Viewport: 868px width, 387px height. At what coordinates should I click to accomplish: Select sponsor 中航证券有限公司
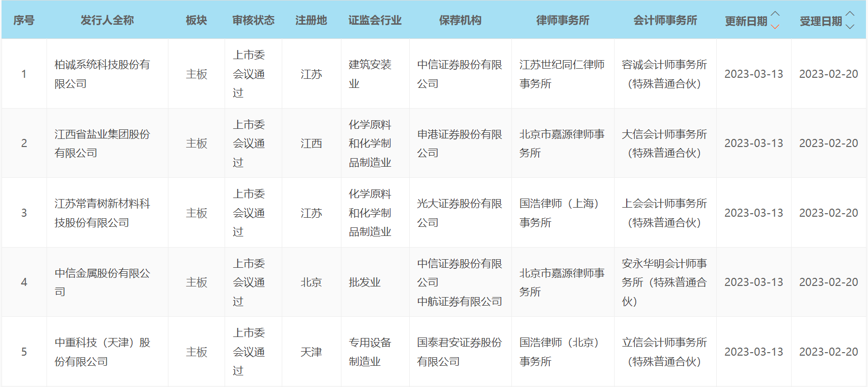(x=459, y=302)
